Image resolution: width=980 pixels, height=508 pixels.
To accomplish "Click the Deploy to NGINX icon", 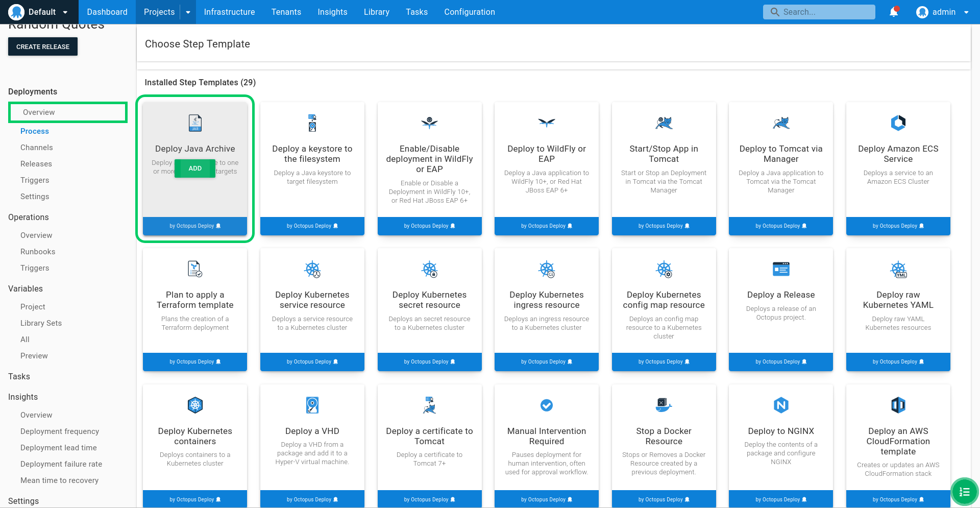I will [781, 405].
